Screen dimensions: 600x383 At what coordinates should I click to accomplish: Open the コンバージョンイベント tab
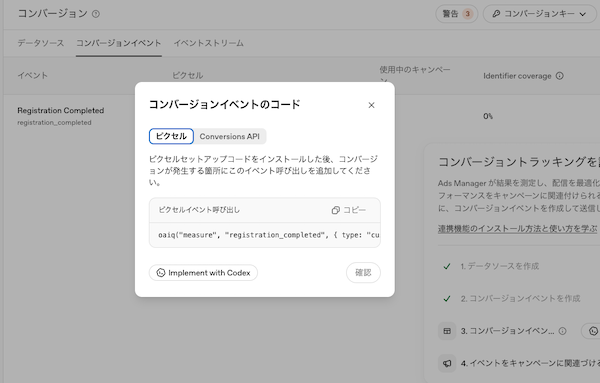point(119,43)
